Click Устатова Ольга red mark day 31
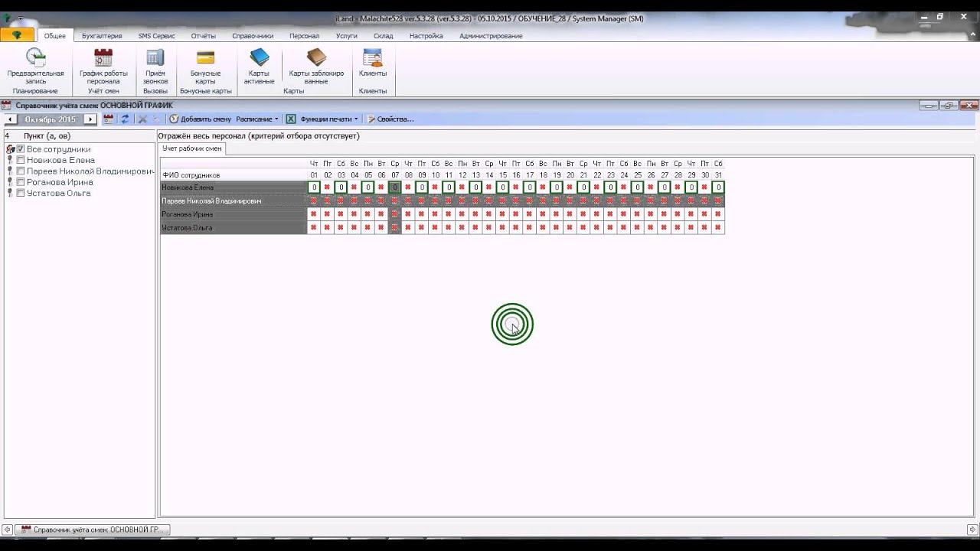This screenshot has height=551, width=980. [718, 228]
